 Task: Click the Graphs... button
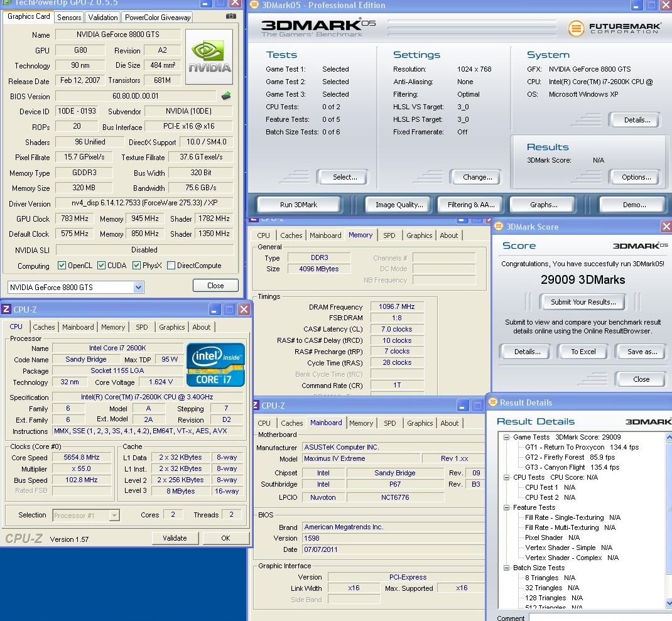(x=543, y=205)
